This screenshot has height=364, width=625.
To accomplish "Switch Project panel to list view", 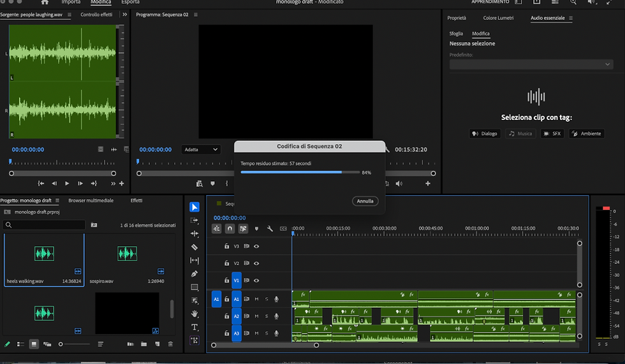I will click(x=20, y=344).
